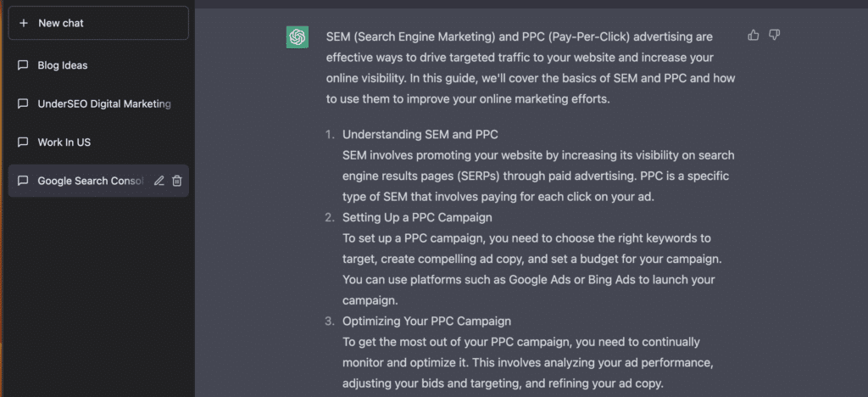Open the UnderSEO Digital Marketing conversation

tap(104, 104)
